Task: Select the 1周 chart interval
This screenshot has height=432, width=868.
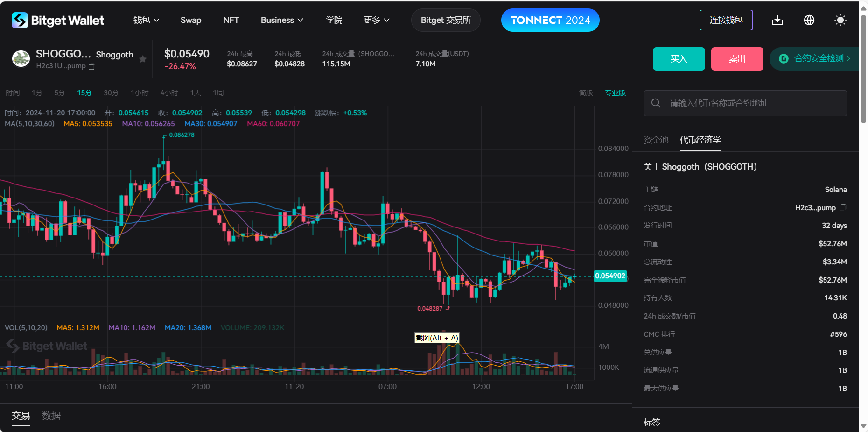Action: tap(218, 93)
